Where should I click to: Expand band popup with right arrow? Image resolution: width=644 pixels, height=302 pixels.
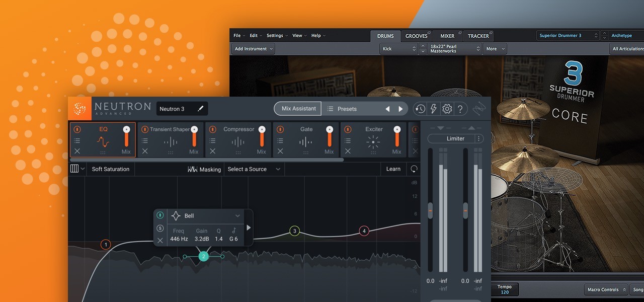(248, 228)
